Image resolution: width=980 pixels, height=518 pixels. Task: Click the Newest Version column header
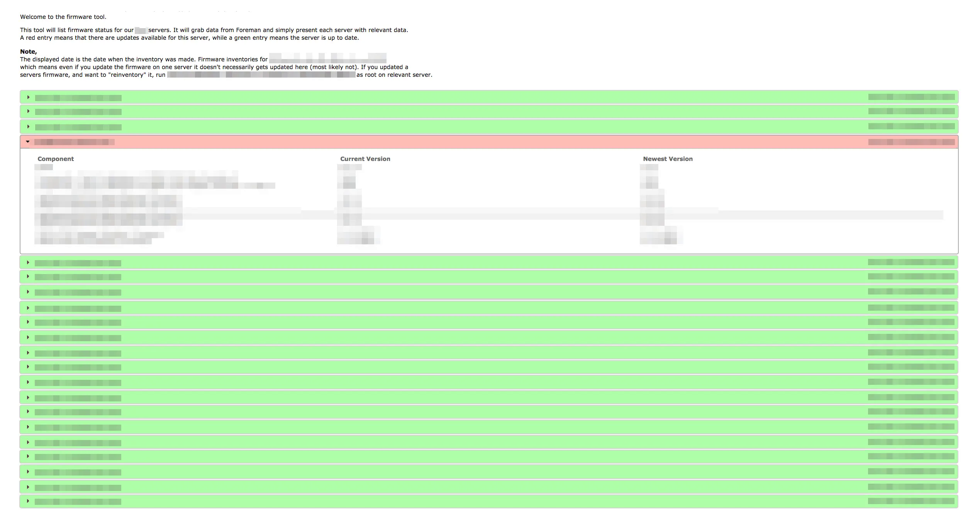pos(668,159)
